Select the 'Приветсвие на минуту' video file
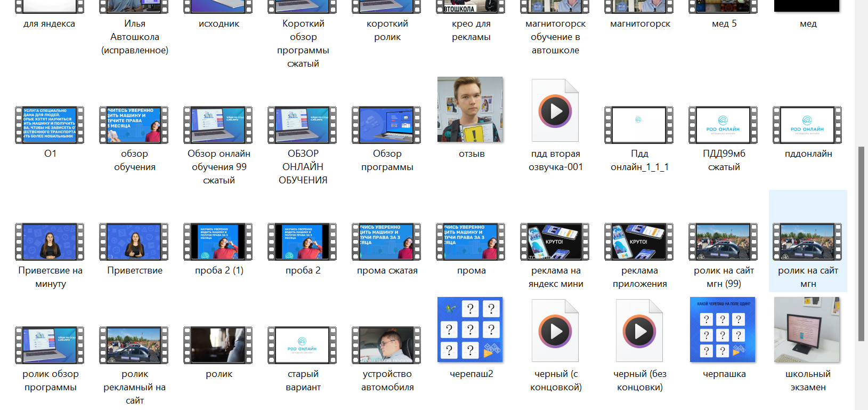The width and height of the screenshot is (868, 410). (50, 242)
